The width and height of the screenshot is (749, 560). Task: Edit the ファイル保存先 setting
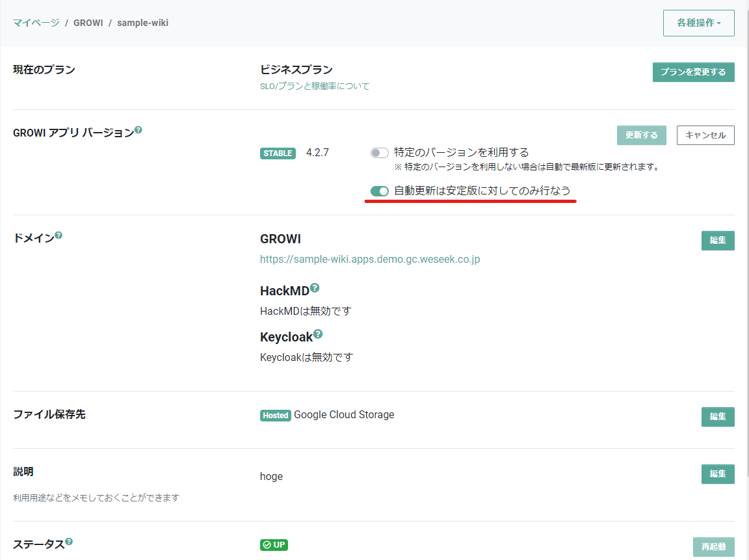(718, 417)
